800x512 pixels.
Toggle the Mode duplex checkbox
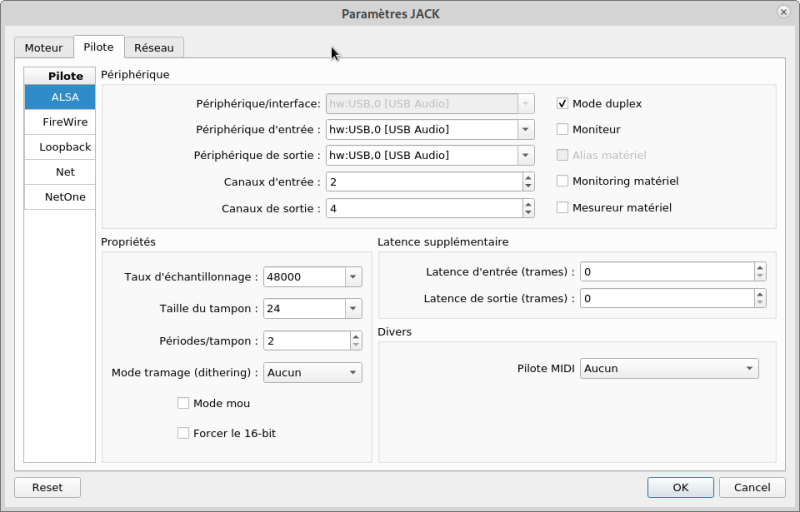click(x=563, y=103)
